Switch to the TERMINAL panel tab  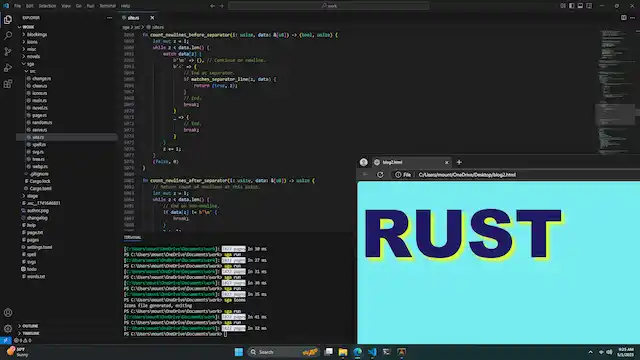[132, 237]
